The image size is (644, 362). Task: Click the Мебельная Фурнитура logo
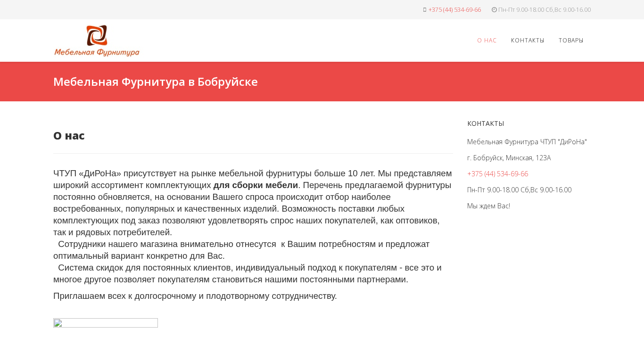click(97, 41)
